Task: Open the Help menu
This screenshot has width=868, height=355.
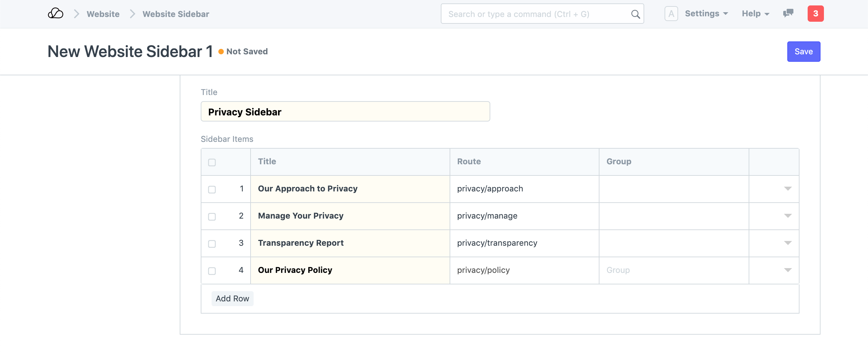Action: point(755,14)
